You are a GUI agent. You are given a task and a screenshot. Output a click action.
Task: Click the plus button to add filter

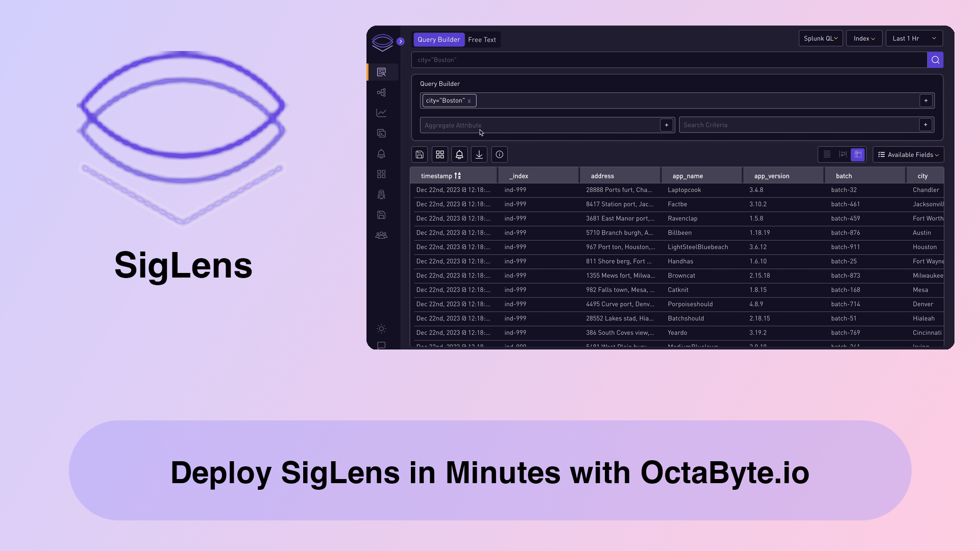926,100
